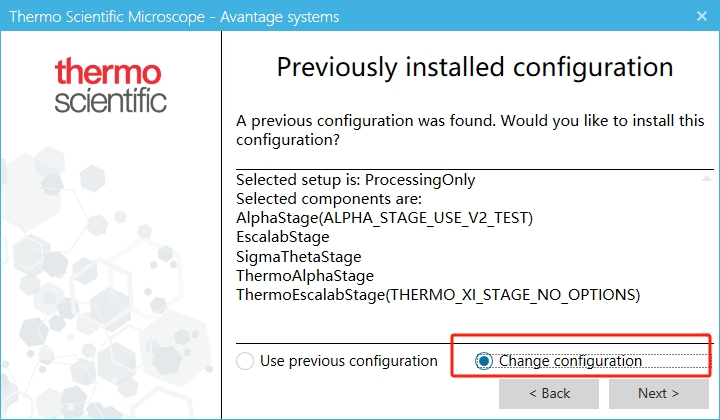Click the gray 'scientific' logo word

tap(110, 101)
